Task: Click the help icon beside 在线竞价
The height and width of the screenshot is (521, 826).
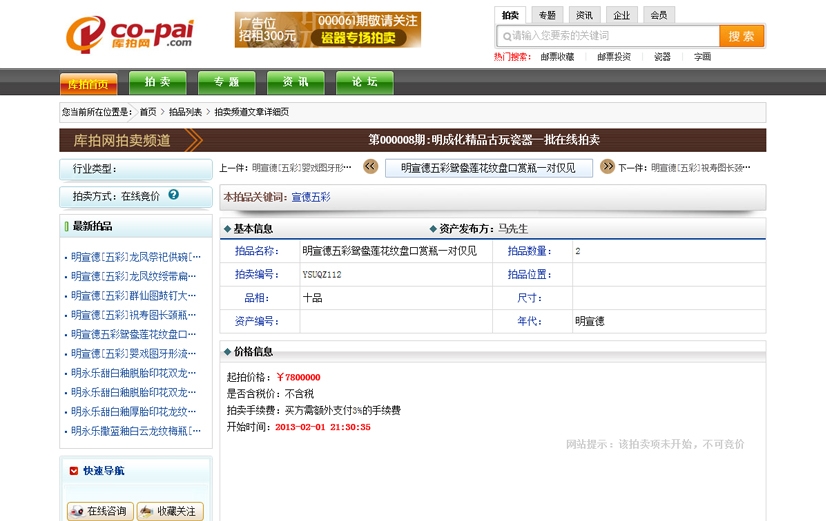Action: 174,195
